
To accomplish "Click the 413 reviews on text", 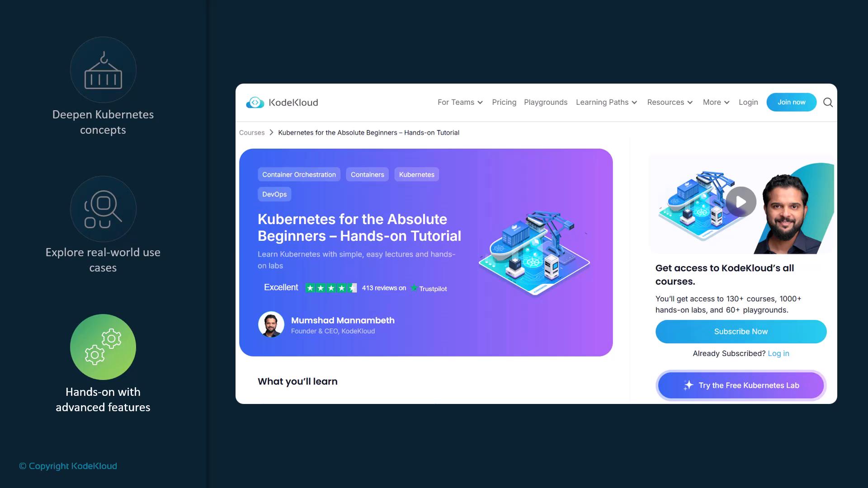I will pyautogui.click(x=384, y=288).
